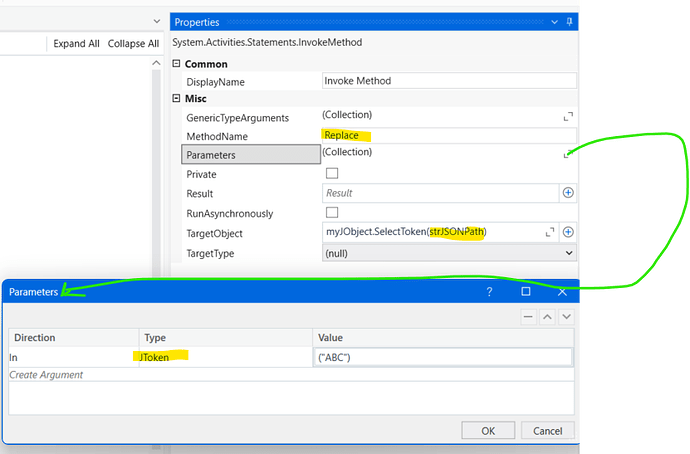Click the Type column header

[x=226, y=337]
